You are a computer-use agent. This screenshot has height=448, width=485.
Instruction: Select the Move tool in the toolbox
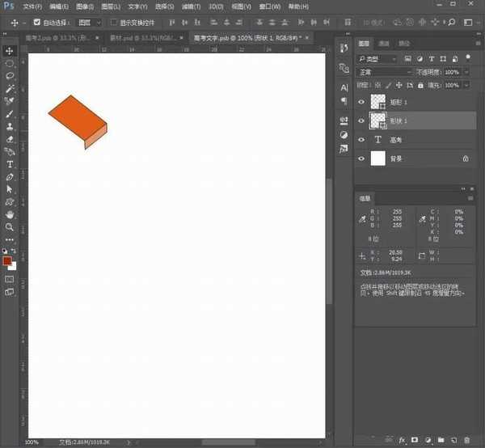tap(10, 51)
